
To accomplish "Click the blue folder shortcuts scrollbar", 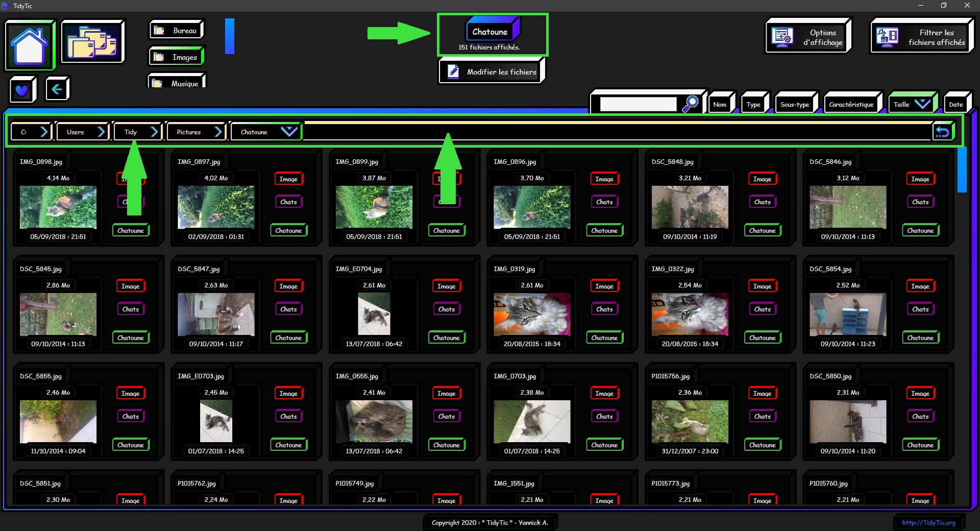I will pos(230,36).
